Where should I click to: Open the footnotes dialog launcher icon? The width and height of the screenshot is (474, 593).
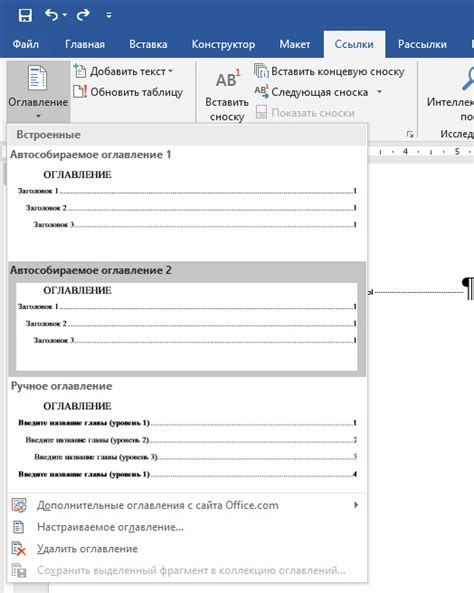[x=410, y=134]
